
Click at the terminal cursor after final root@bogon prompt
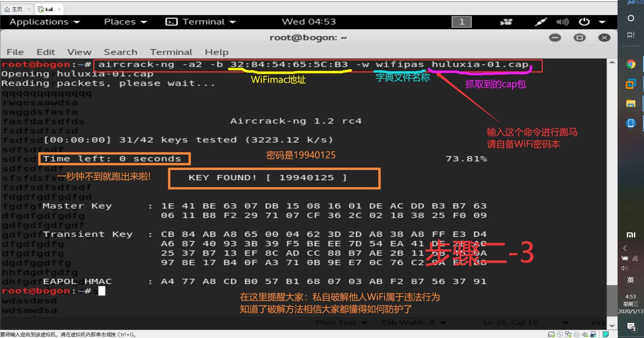[x=102, y=291]
